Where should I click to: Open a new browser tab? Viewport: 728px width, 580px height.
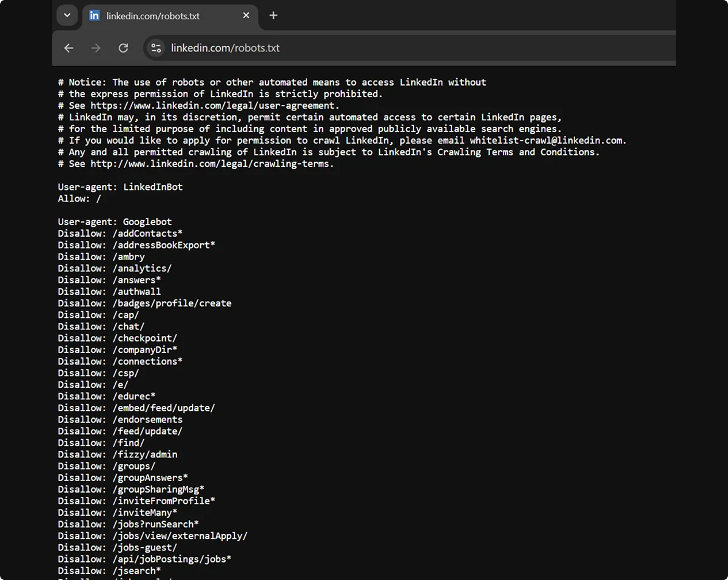click(x=273, y=16)
